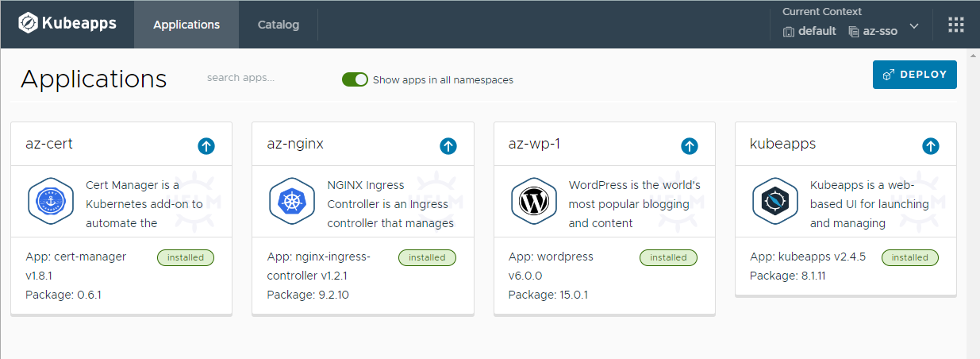Viewport: 980px width, 359px height.
Task: Click the page vertical scrollbar
Action: pos(973,205)
